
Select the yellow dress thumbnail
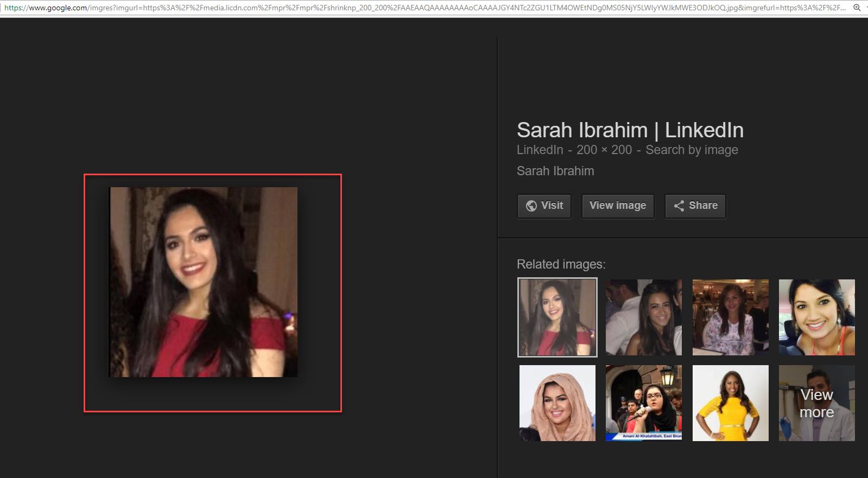click(730, 403)
